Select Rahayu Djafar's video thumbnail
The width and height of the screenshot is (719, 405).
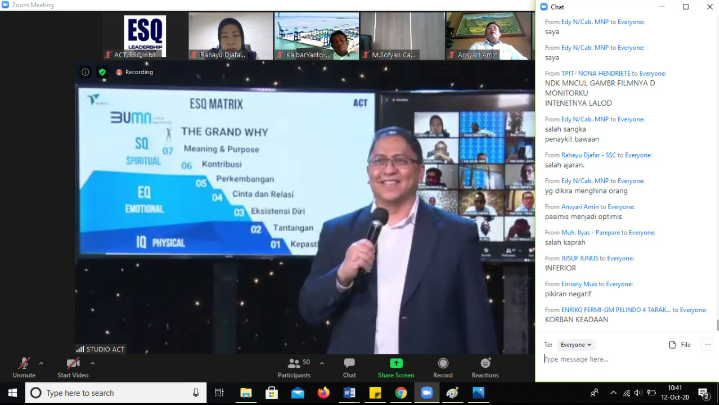pos(231,36)
